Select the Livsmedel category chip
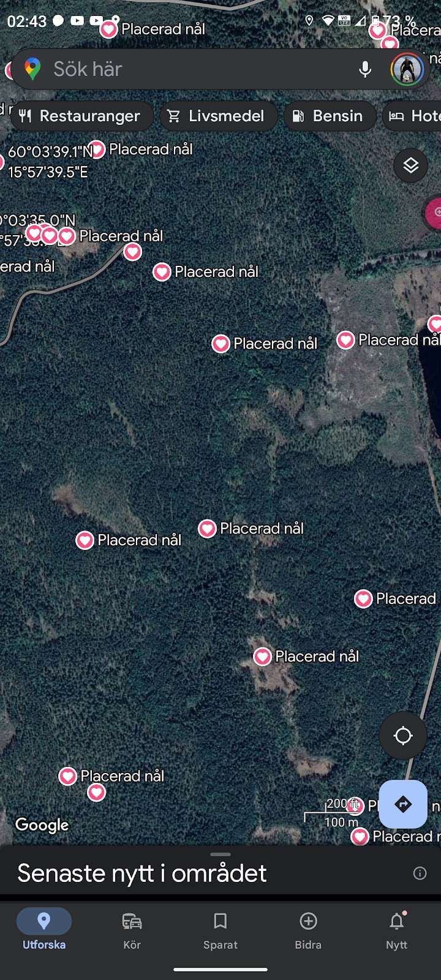The width and height of the screenshot is (441, 980). point(219,116)
